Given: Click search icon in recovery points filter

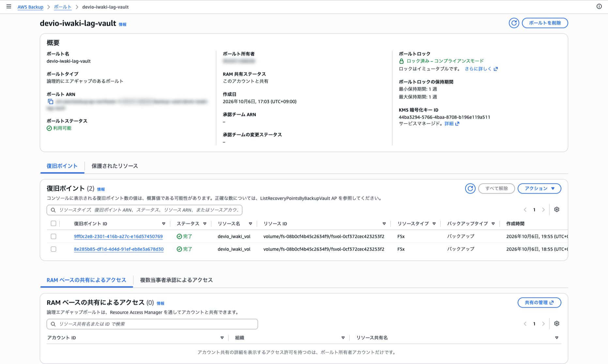Looking at the screenshot, I should (53, 210).
